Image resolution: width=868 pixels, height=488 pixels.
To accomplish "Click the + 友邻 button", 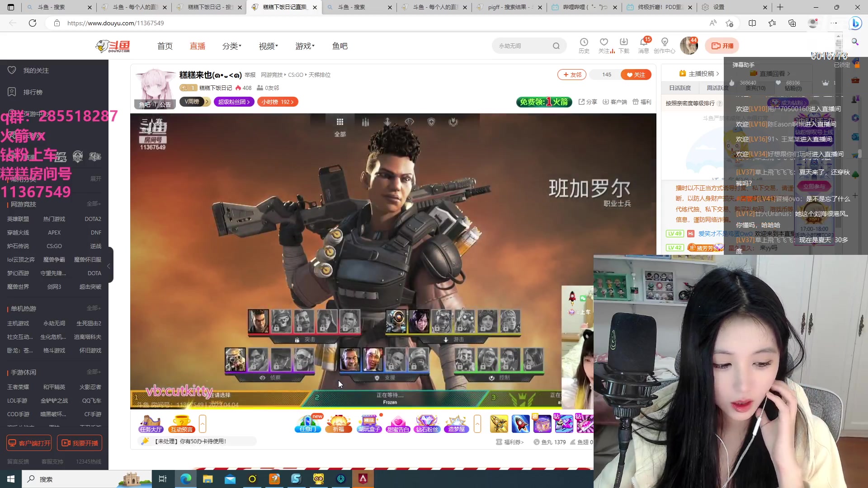I will click(572, 75).
